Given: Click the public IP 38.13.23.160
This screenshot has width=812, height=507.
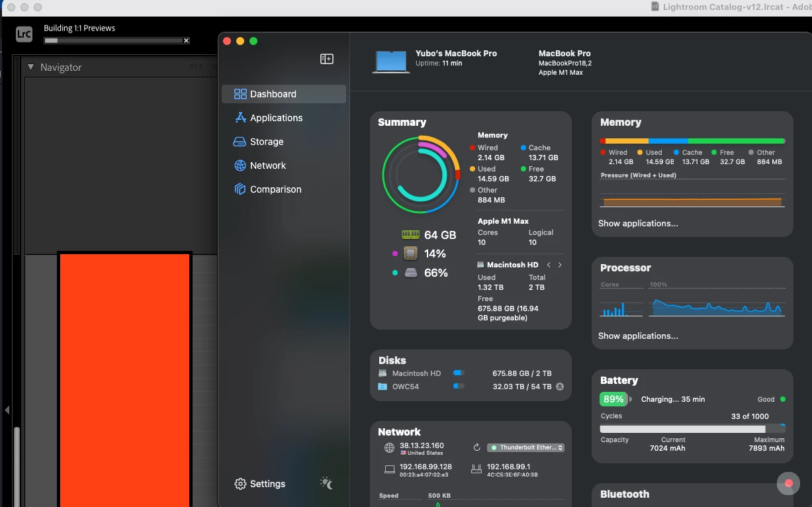Looking at the screenshot, I should [422, 445].
